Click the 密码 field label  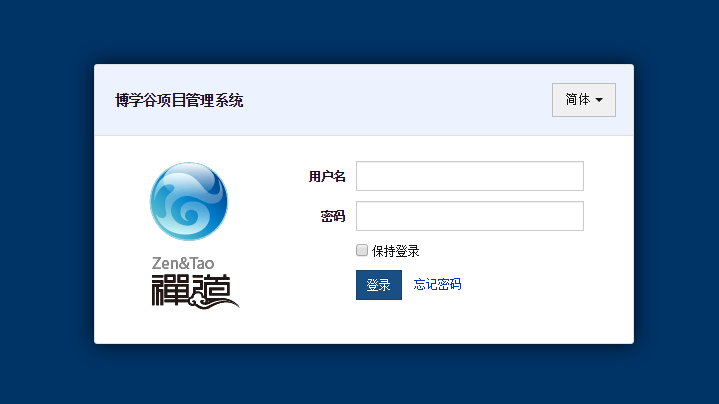point(333,217)
